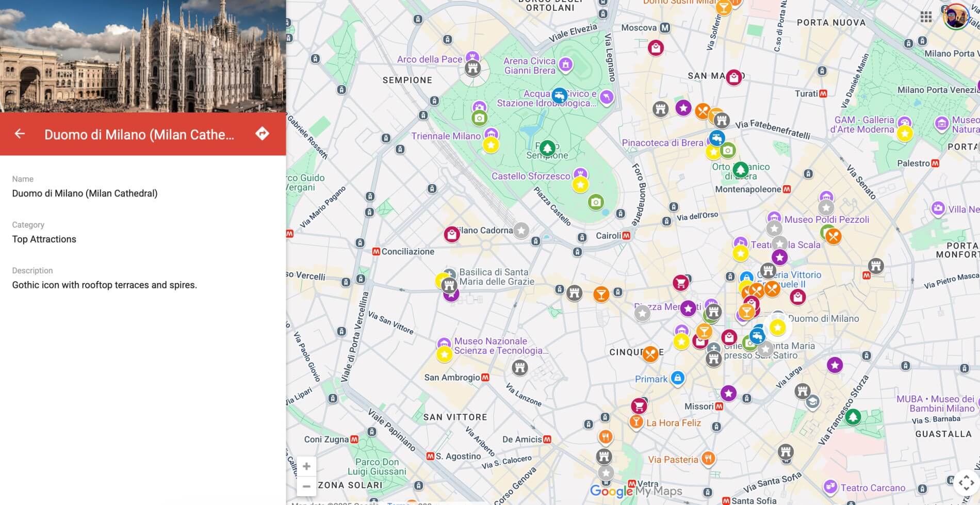
Task: Zoom out on the map
Action: point(306,486)
